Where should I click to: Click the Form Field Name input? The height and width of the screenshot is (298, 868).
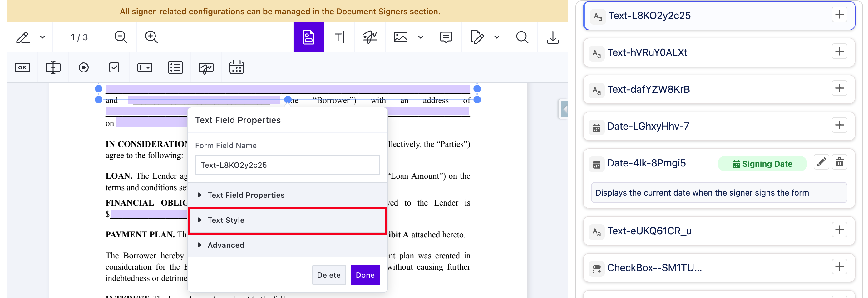pyautogui.click(x=287, y=165)
